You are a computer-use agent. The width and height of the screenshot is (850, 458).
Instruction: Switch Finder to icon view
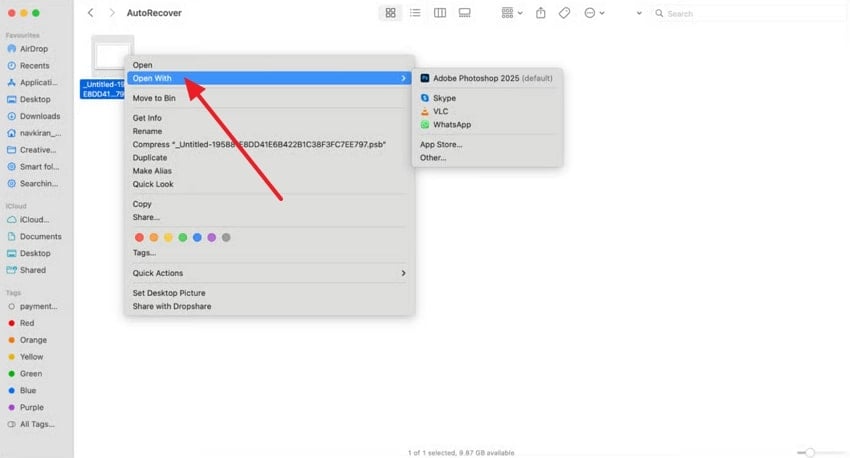click(390, 13)
